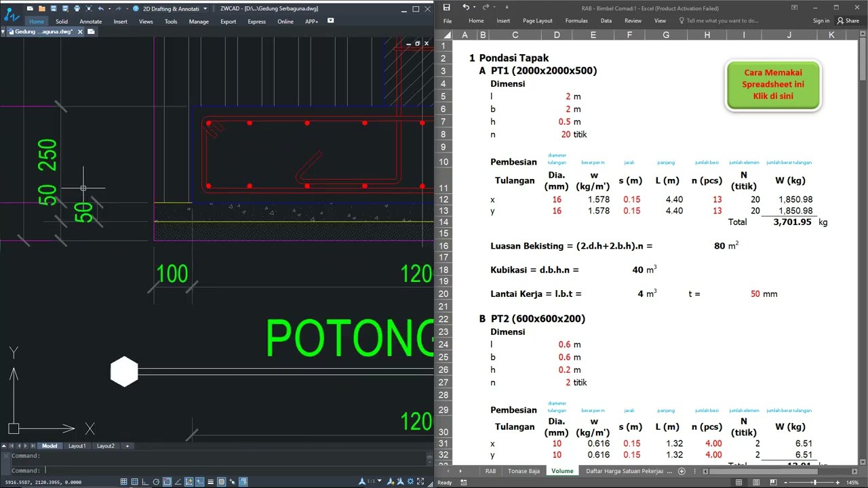Click Excel zoom slider handle
Viewport: 868px width, 488px height.
(x=814, y=483)
